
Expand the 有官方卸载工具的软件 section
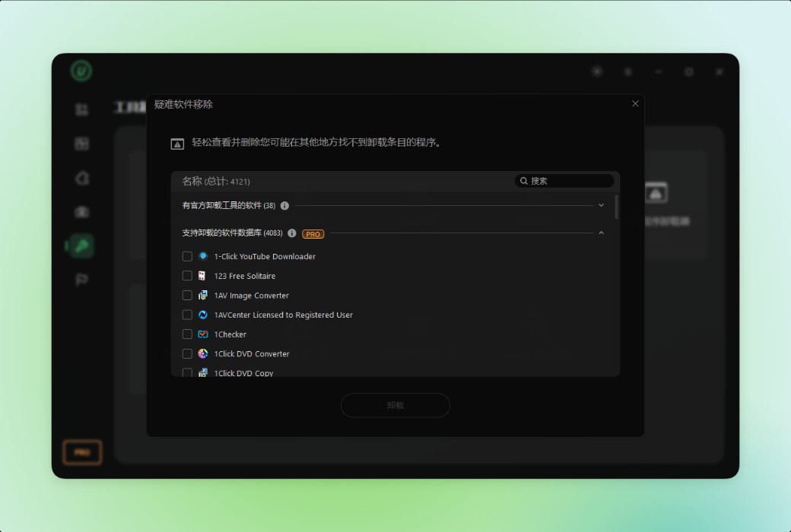tap(601, 205)
